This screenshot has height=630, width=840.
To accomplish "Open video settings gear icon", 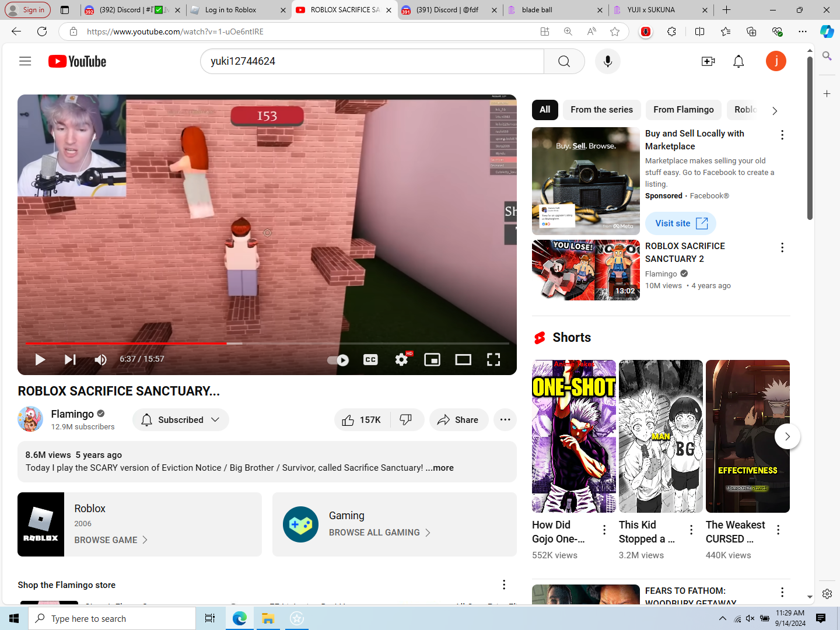I will point(401,359).
